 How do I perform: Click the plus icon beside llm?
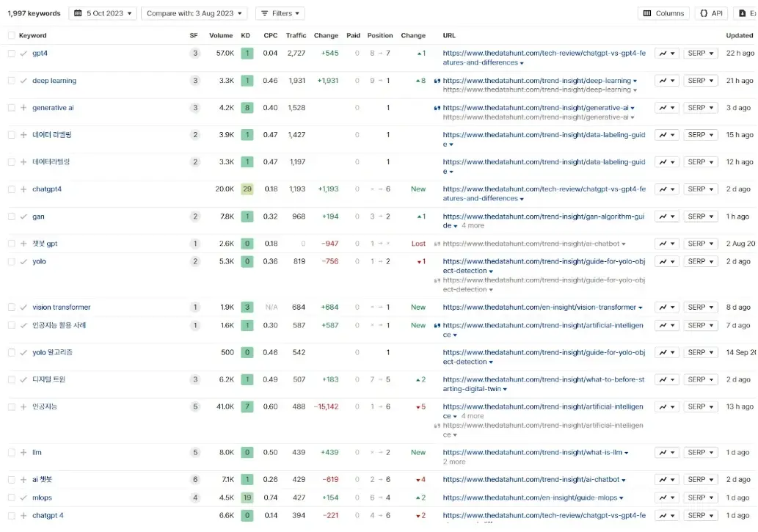[23, 452]
